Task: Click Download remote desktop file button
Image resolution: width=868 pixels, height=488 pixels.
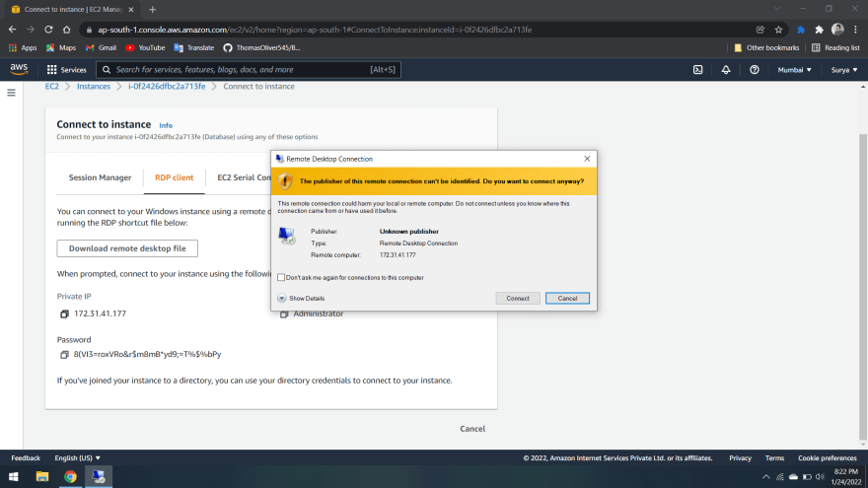Action: 127,248
